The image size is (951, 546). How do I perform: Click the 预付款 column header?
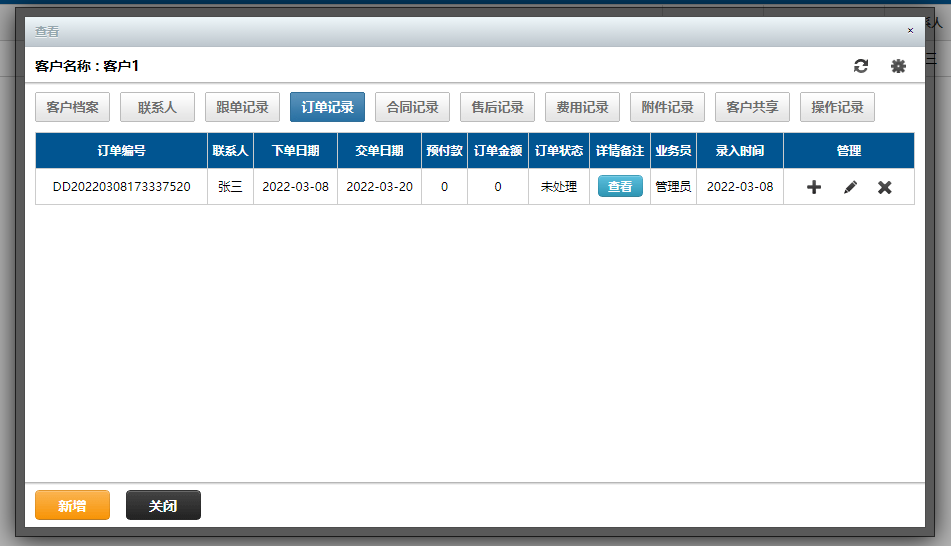point(444,150)
